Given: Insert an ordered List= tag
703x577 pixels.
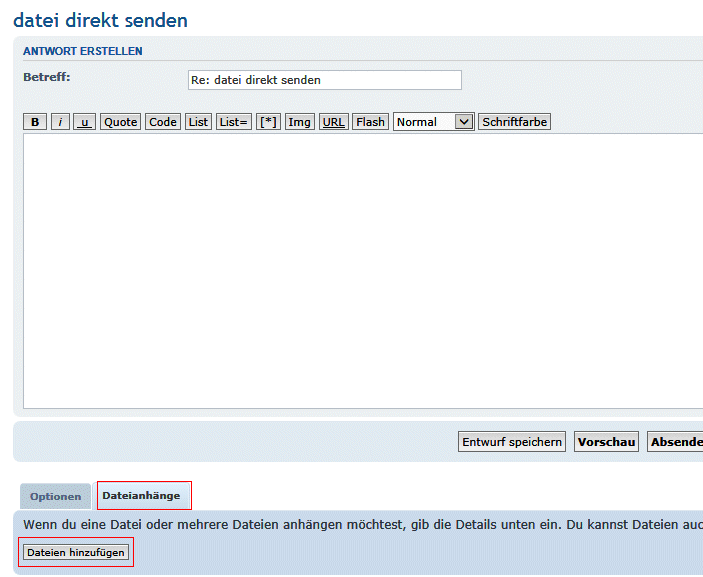Looking at the screenshot, I should point(234,122).
